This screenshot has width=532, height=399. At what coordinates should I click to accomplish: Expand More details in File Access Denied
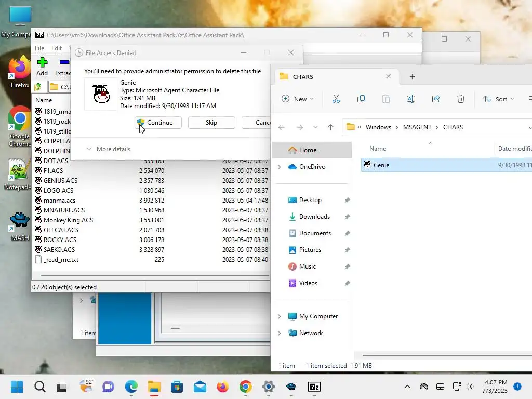[108, 149]
